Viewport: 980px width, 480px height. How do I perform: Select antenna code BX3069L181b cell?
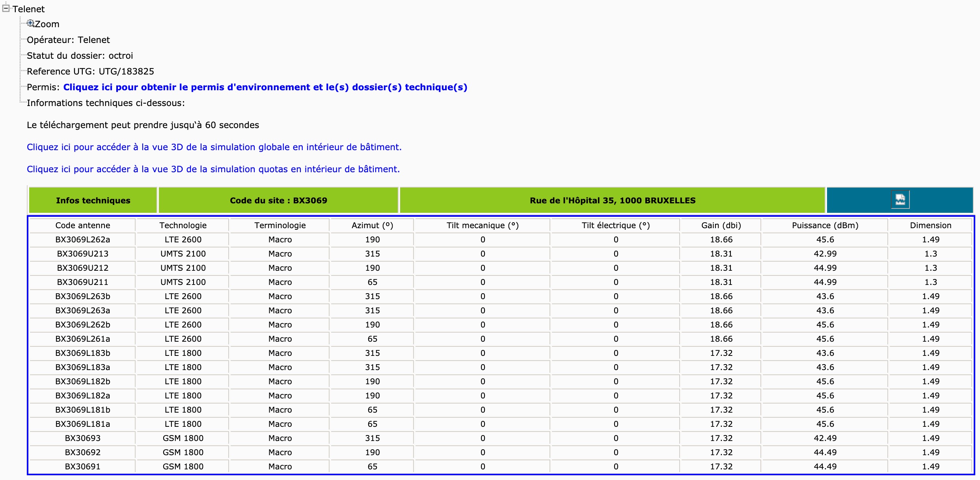[x=83, y=410]
